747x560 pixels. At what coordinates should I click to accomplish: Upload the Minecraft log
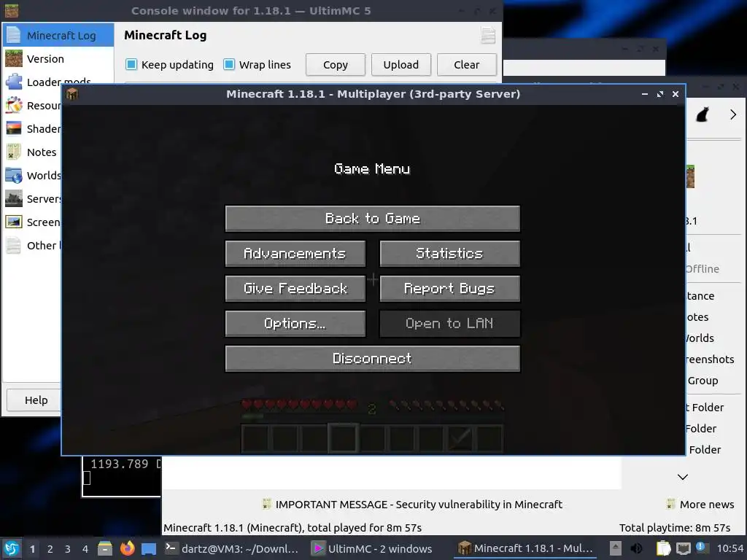click(401, 65)
